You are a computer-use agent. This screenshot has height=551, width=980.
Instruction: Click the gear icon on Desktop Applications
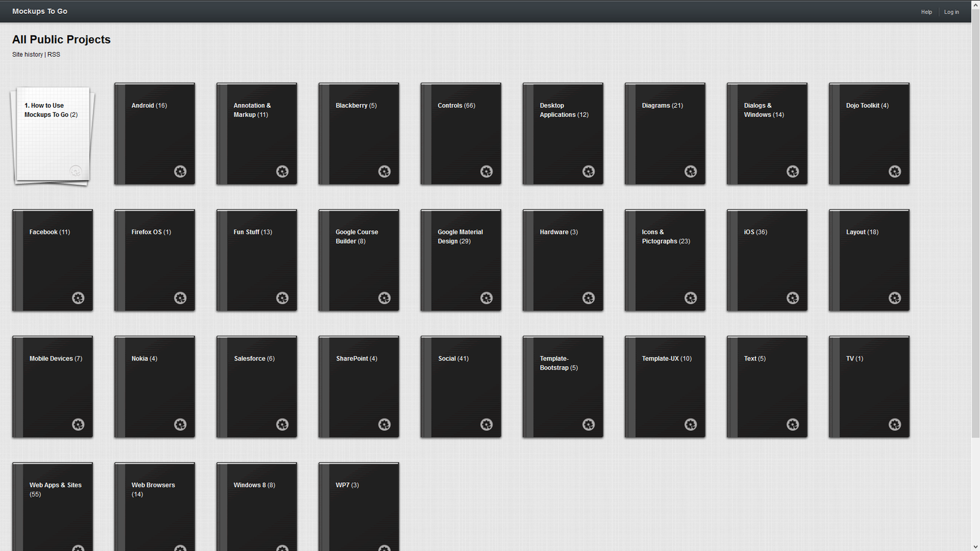click(x=589, y=171)
